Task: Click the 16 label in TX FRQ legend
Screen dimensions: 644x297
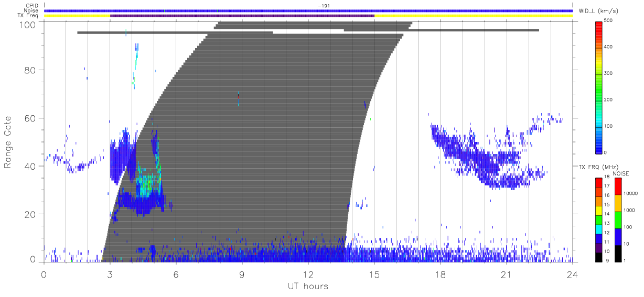Action: (607, 195)
